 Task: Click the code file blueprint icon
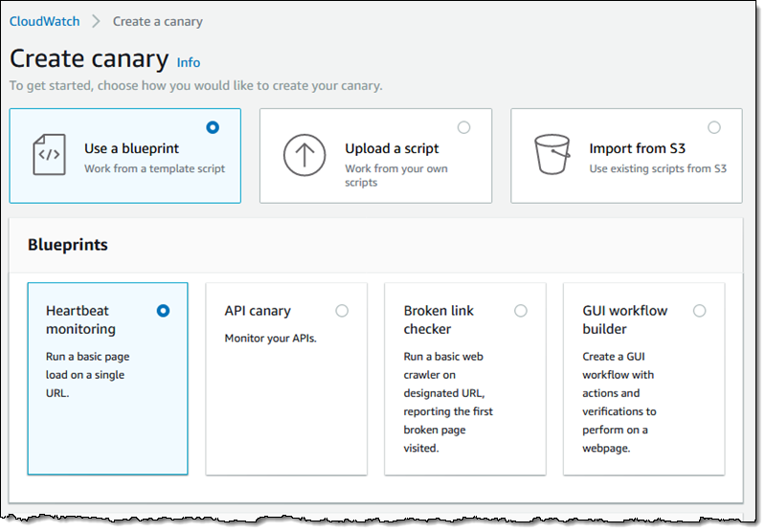click(50, 155)
